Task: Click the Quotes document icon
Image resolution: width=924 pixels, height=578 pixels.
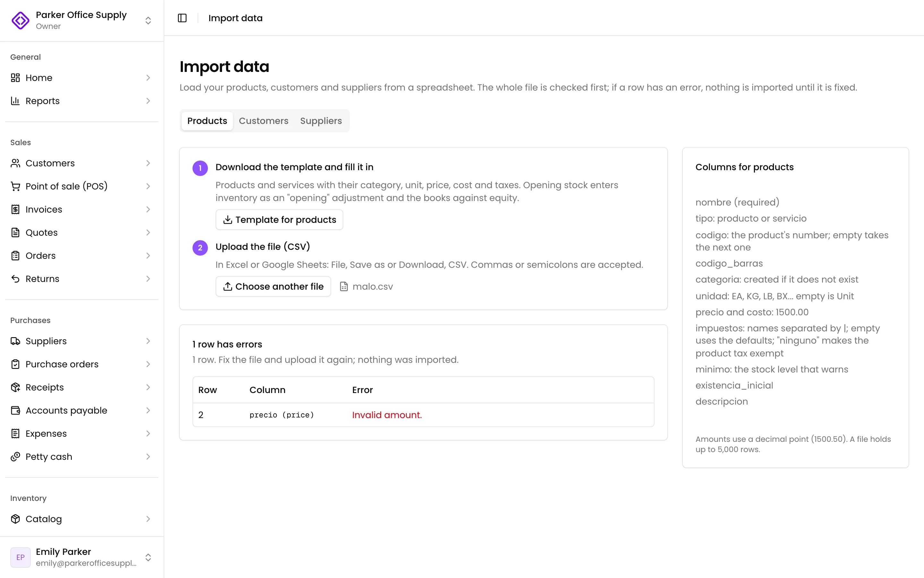Action: tap(15, 232)
